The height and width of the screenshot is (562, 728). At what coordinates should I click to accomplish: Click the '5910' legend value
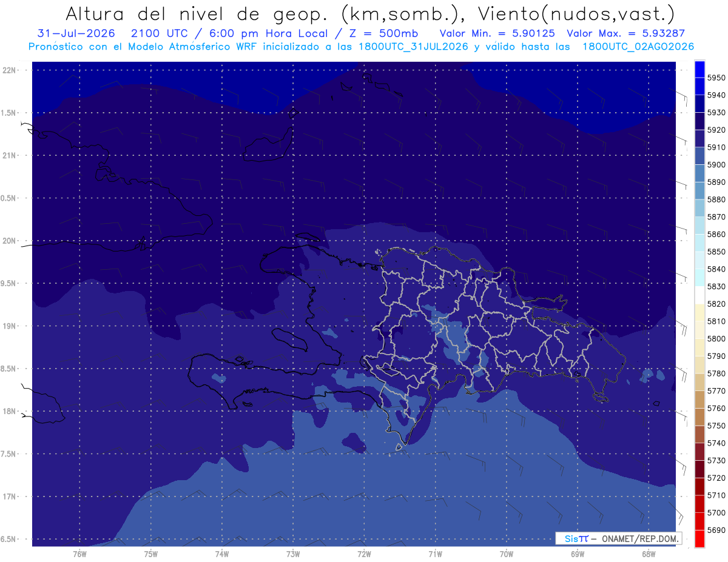point(716,147)
